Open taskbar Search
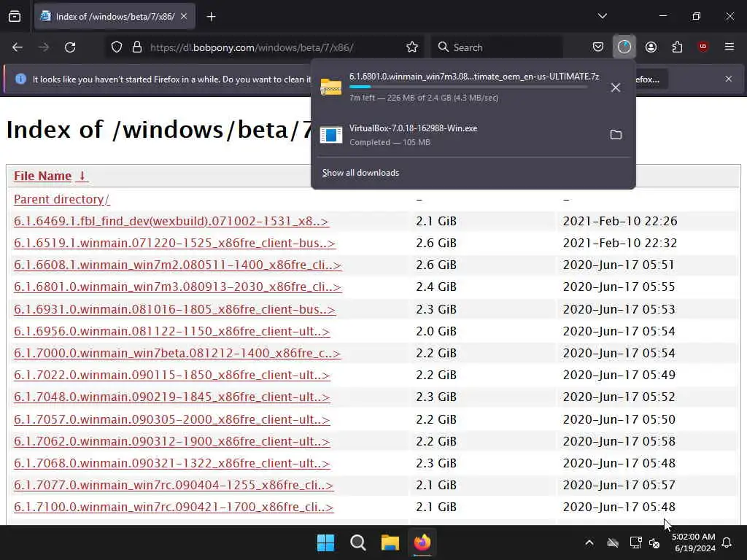 point(357,542)
